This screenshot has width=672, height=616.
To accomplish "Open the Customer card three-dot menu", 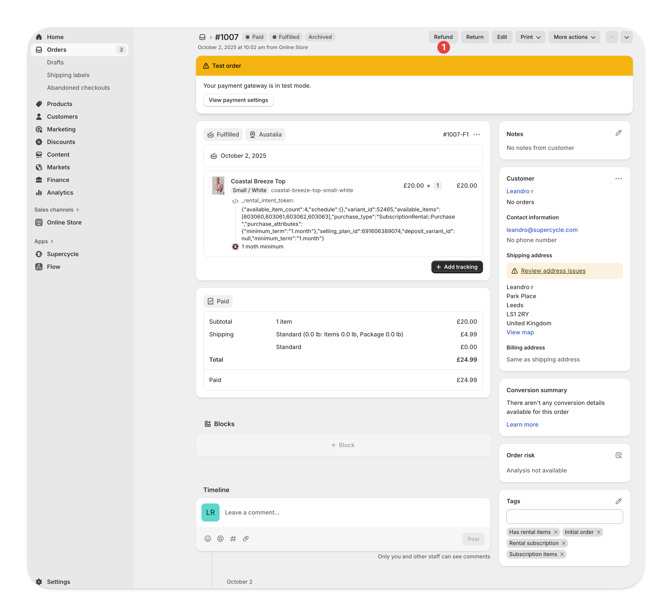I will pos(618,179).
